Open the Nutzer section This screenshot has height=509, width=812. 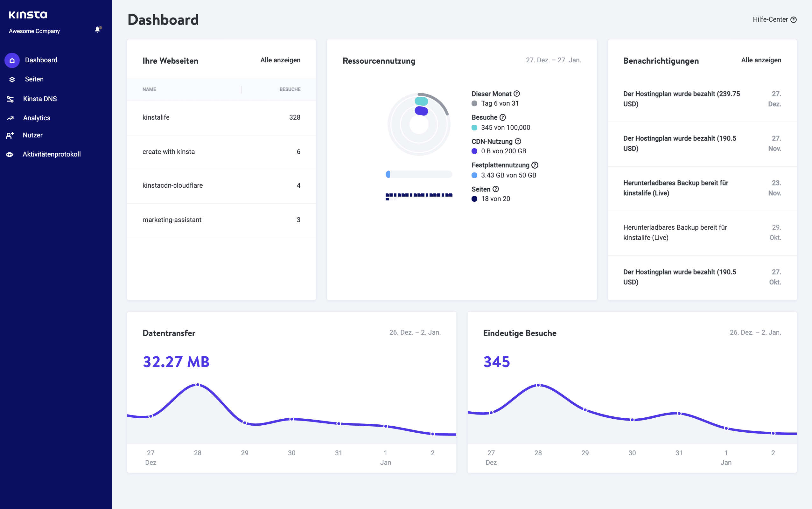click(x=32, y=135)
